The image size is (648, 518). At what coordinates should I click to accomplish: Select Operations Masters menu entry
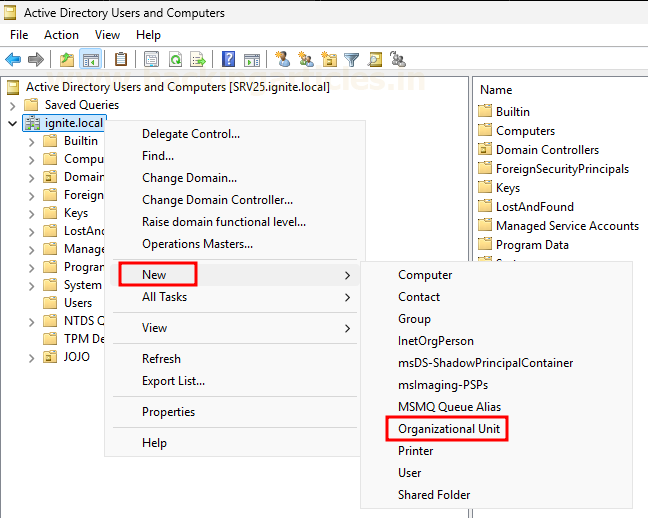point(198,244)
